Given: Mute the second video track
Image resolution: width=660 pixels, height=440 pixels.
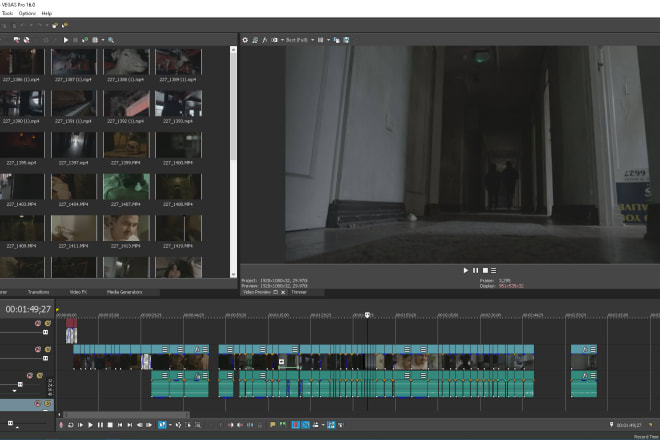Looking at the screenshot, I should point(38,349).
